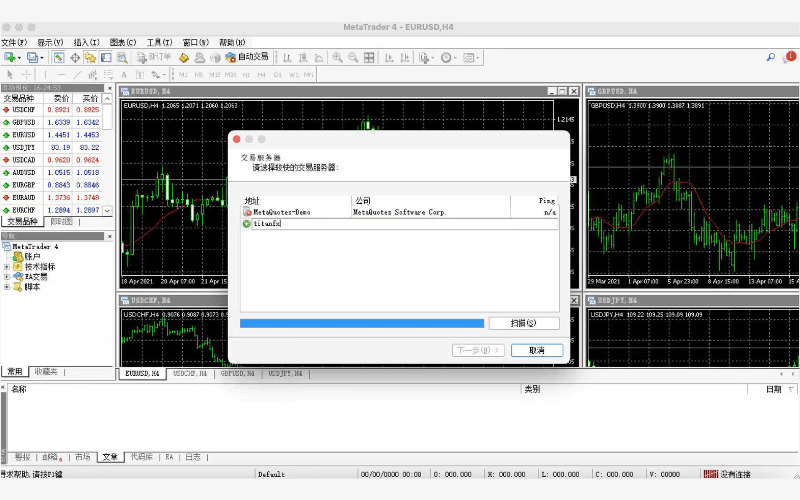Select the crosshair tool

26,74
